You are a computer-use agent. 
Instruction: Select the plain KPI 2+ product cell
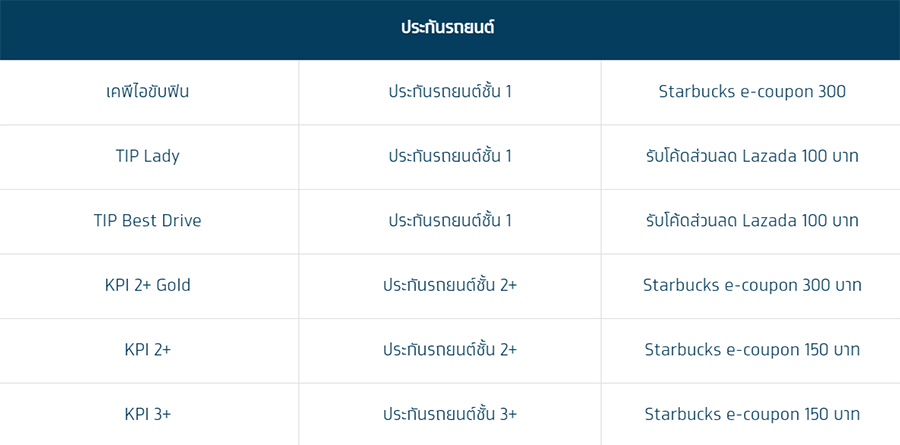coord(148,350)
